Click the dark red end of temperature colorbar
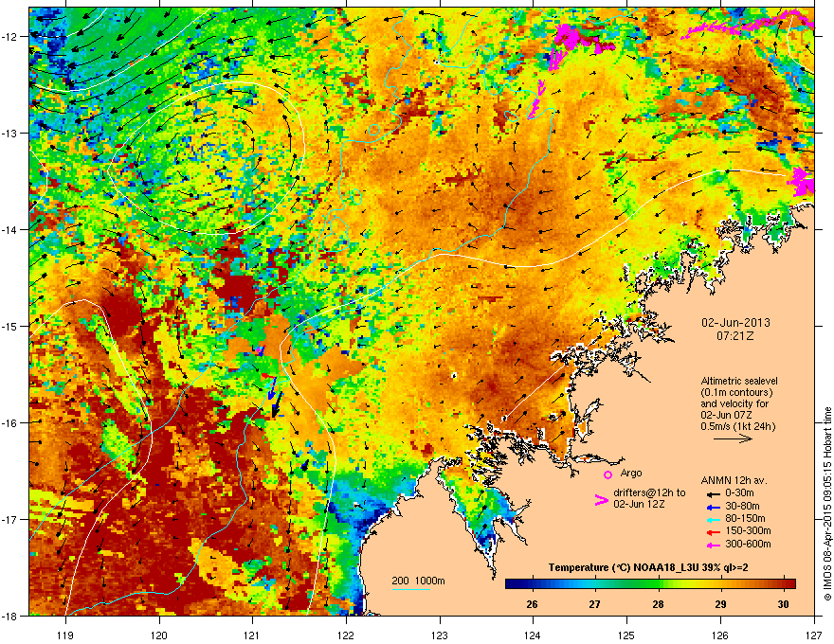Screen dimensions: 834x644 click(x=789, y=584)
